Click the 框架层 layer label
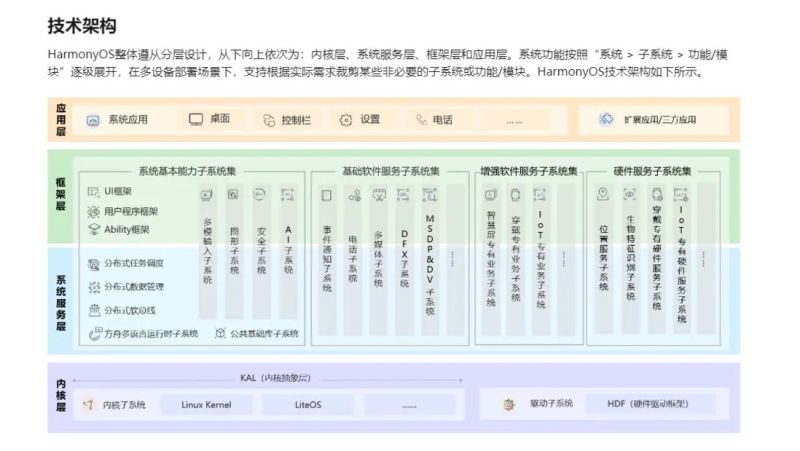This screenshot has height=451, width=800. (x=61, y=194)
